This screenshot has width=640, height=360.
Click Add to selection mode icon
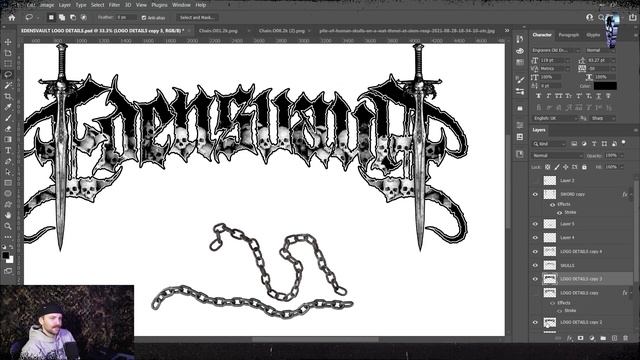(x=62, y=18)
